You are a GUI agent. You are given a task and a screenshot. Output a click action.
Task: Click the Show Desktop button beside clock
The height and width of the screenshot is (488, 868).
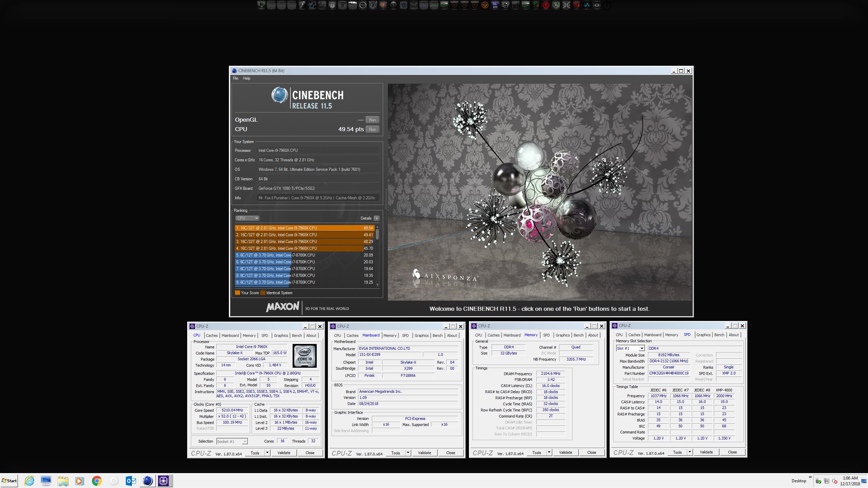coord(864,481)
